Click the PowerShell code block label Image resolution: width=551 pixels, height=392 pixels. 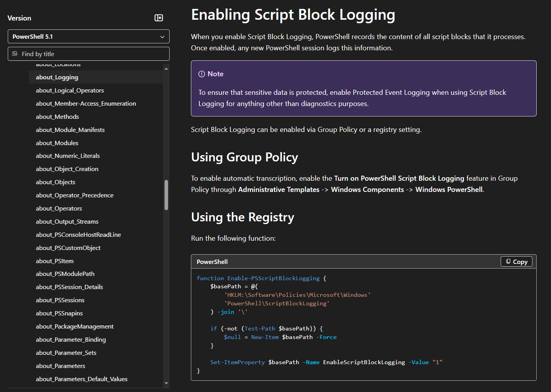click(x=212, y=262)
